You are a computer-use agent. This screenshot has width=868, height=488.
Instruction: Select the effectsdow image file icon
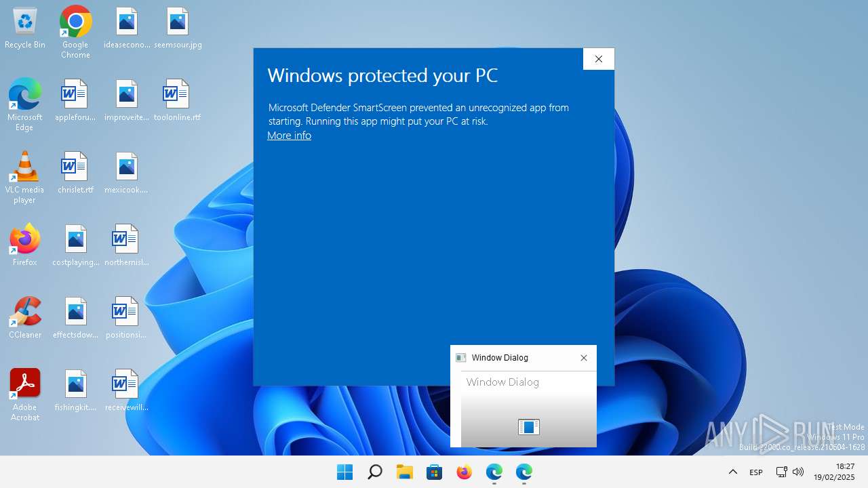coord(75,319)
